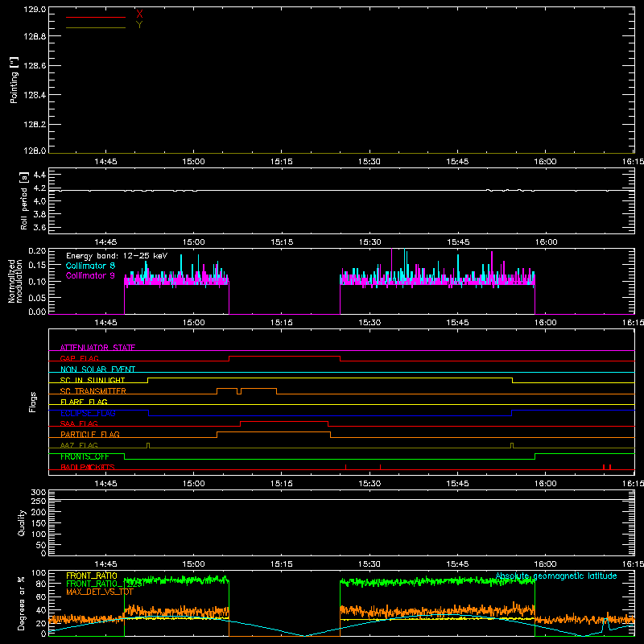Select the green FRONTS_OFF label
This screenshot has width=644, height=644.
tap(85, 456)
